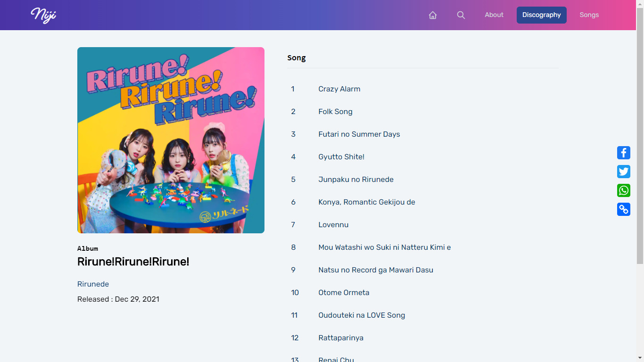Screen dimensions: 644x362
Task: Open the About page
Action: coord(494,15)
